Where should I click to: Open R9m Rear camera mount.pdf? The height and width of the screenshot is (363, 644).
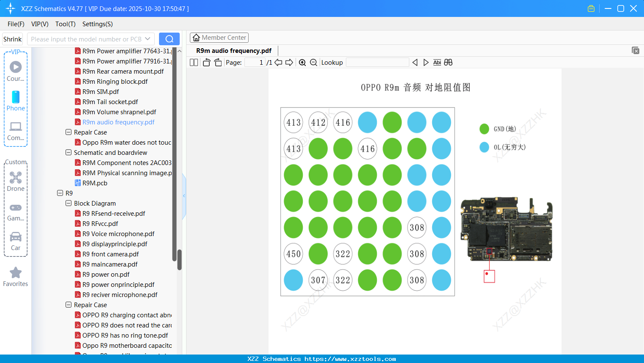[123, 71]
